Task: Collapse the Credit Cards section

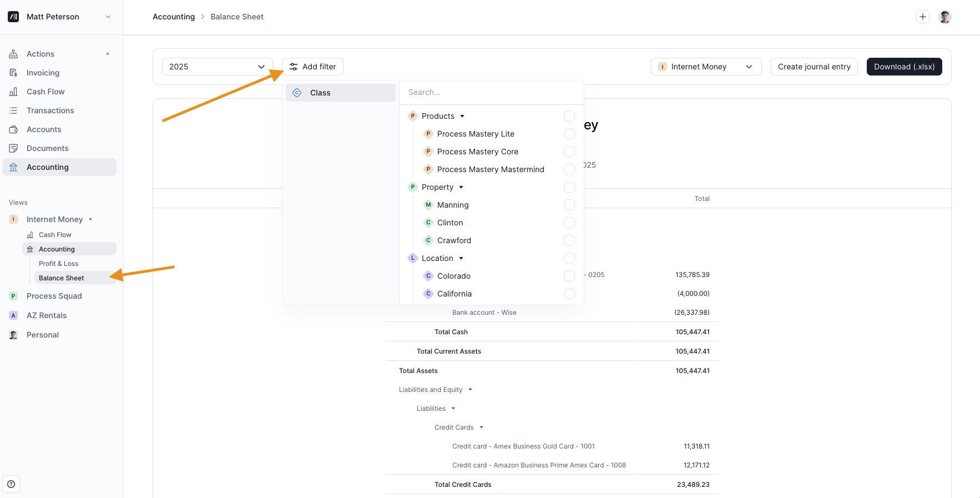Action: [481, 427]
